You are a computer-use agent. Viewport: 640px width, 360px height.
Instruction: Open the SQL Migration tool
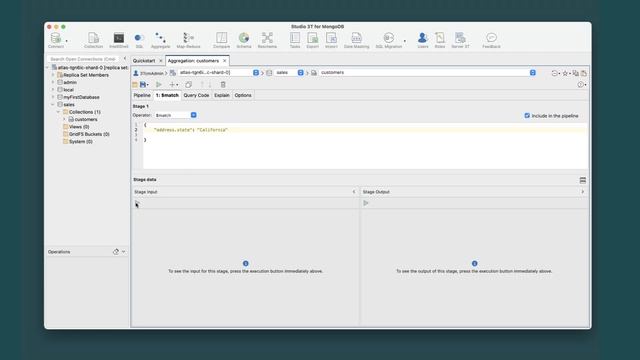tap(389, 40)
